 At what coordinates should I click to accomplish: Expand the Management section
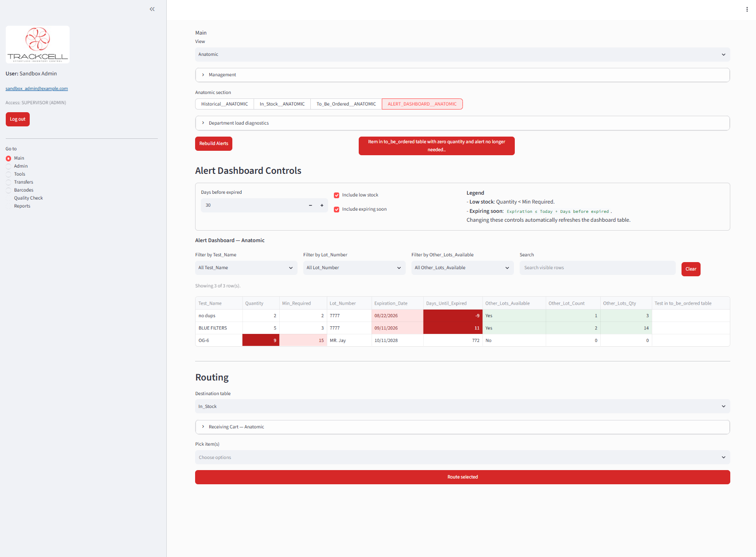click(462, 75)
